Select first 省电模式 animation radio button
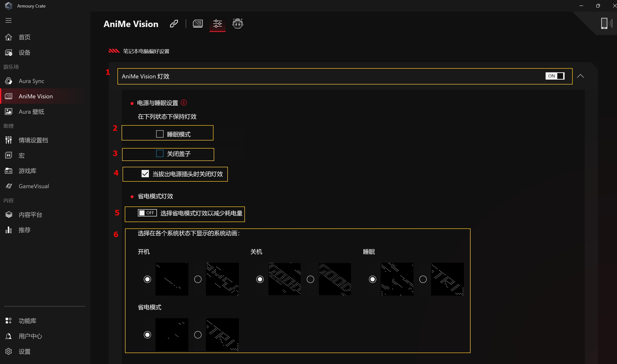The image size is (617, 364). (147, 335)
